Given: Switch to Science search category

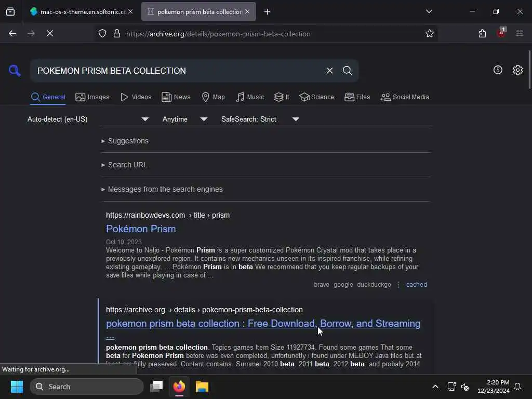Looking at the screenshot, I should tap(316, 97).
